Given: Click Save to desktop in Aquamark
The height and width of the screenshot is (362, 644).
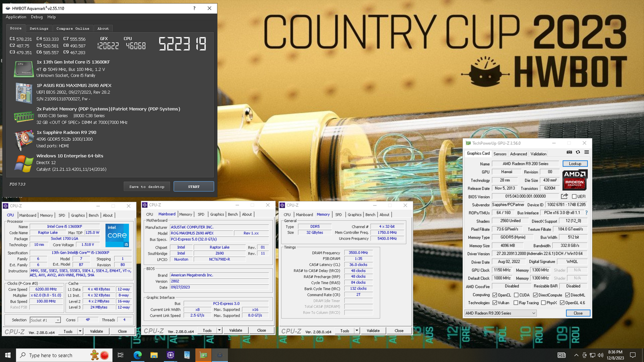Looking at the screenshot, I should tap(147, 187).
